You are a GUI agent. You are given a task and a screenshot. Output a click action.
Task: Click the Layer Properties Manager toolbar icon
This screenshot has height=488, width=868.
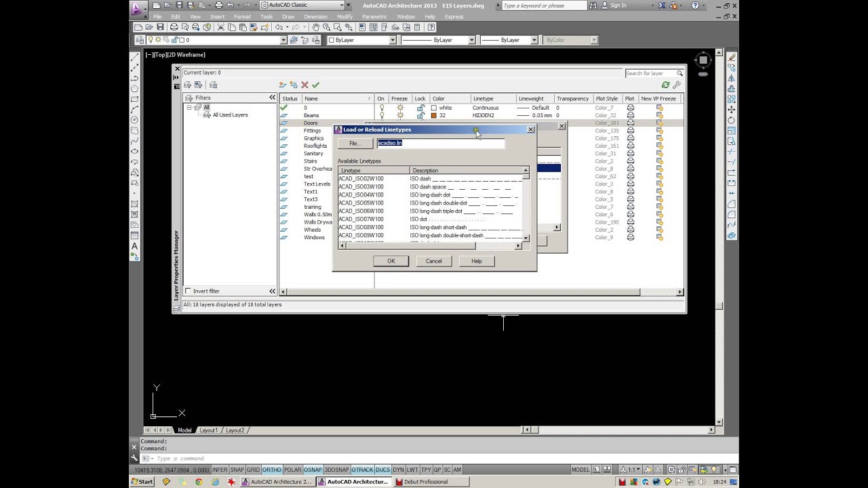click(140, 40)
